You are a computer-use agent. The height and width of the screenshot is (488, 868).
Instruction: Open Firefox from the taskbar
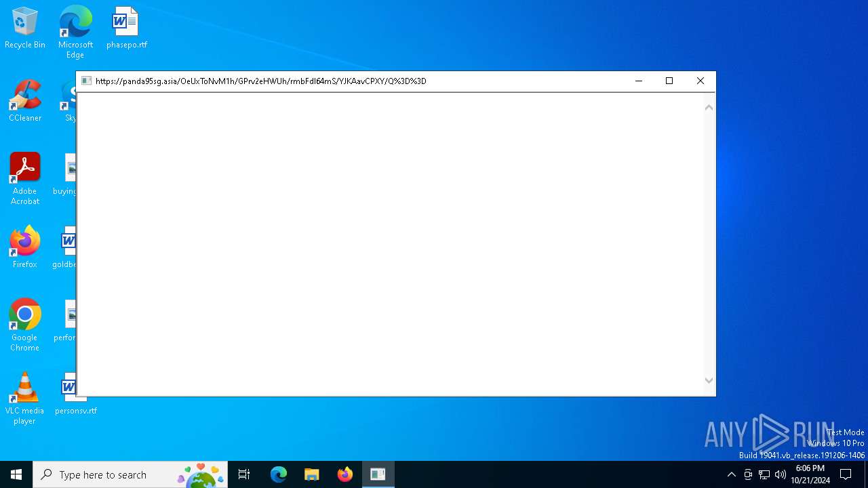click(x=345, y=474)
